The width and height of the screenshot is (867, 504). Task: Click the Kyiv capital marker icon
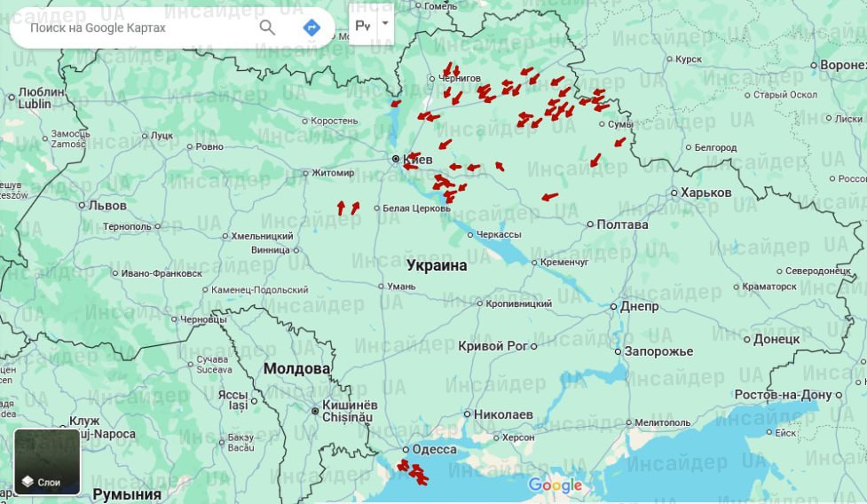coord(396,159)
